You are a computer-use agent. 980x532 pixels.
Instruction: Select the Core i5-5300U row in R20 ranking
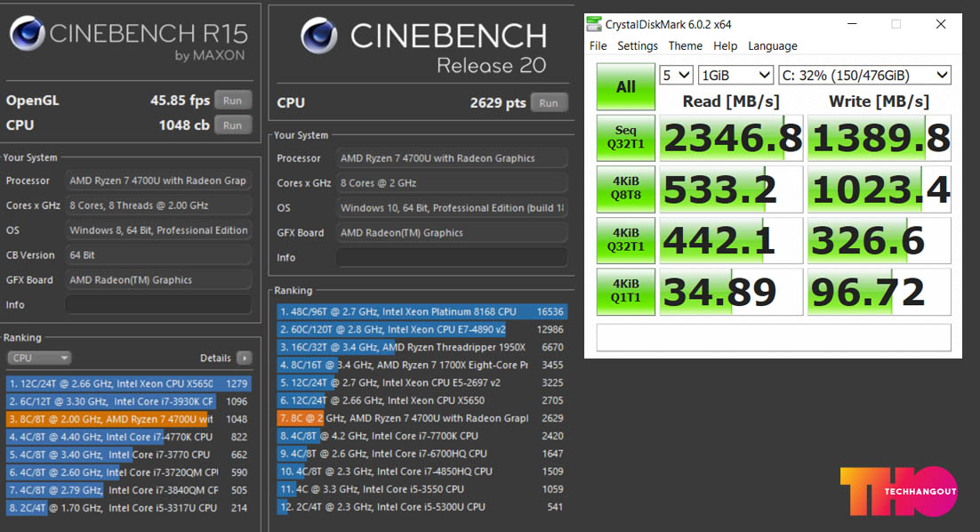tap(422, 507)
